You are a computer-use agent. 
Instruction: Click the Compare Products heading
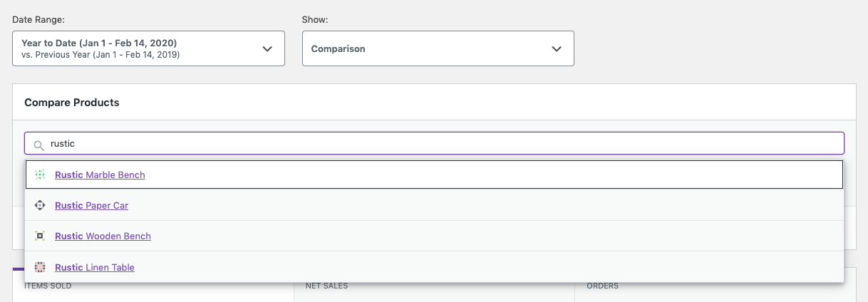72,103
